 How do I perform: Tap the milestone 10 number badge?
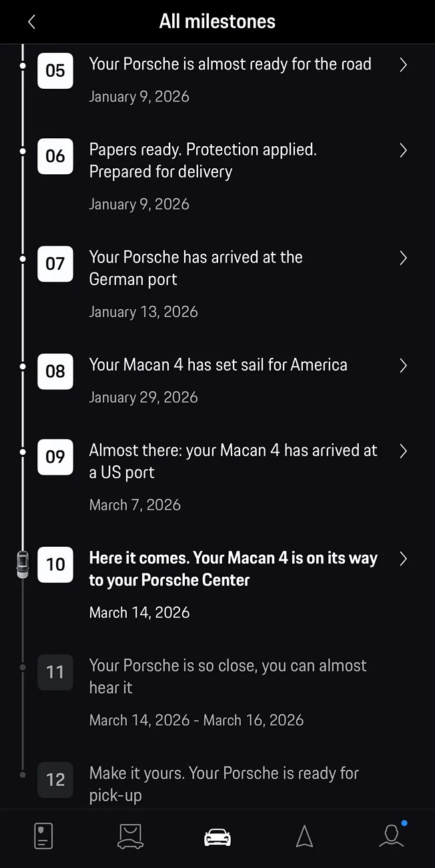click(55, 564)
